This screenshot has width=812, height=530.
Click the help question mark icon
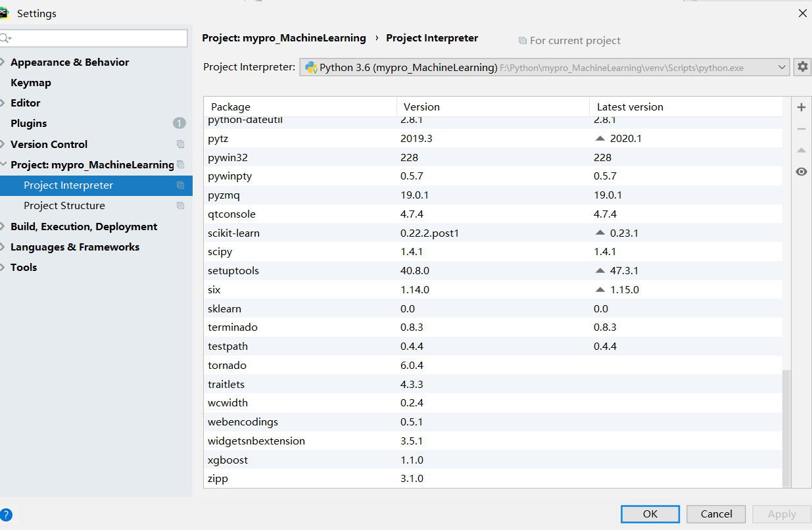(6, 515)
